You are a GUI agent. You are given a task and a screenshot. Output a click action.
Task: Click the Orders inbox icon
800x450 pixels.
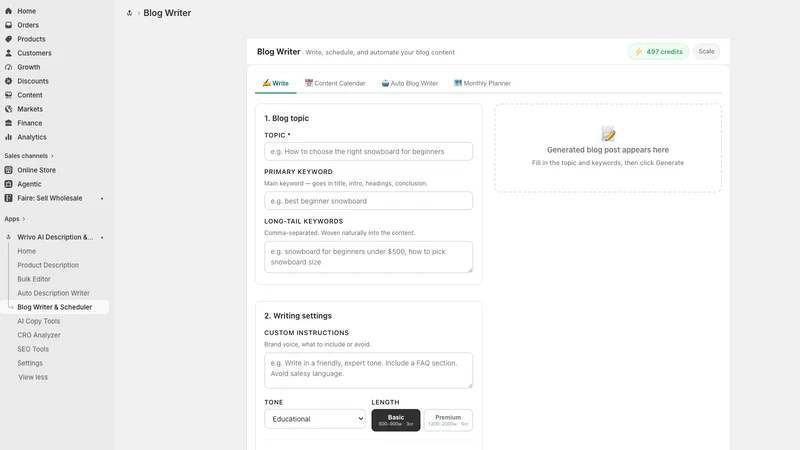[8, 25]
